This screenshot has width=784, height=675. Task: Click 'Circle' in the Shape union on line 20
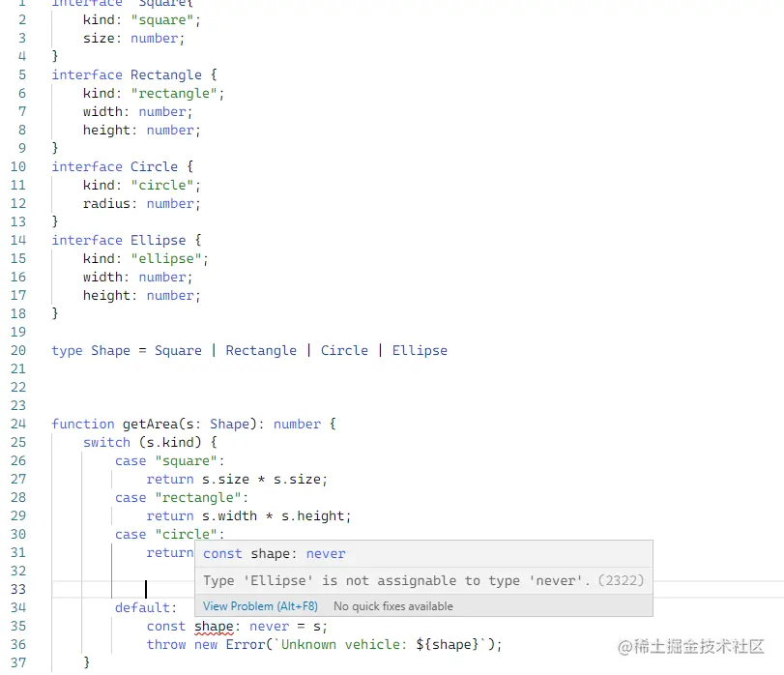344,350
